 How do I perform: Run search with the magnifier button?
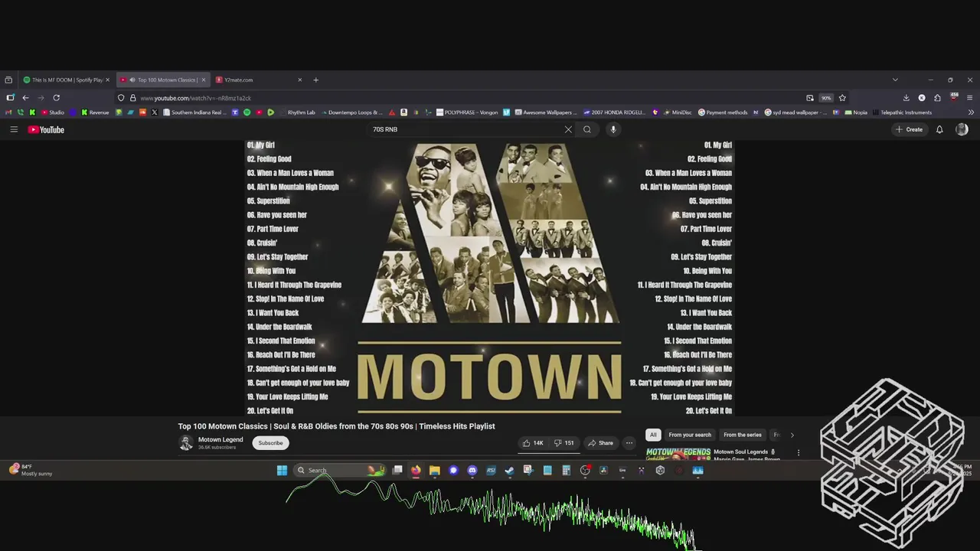pyautogui.click(x=587, y=129)
